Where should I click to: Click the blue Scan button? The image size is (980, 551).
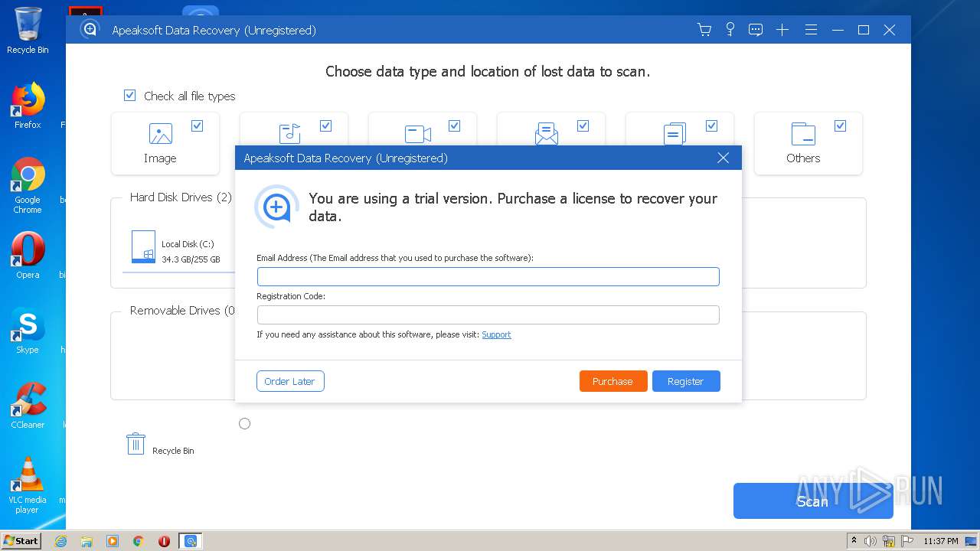tap(813, 501)
